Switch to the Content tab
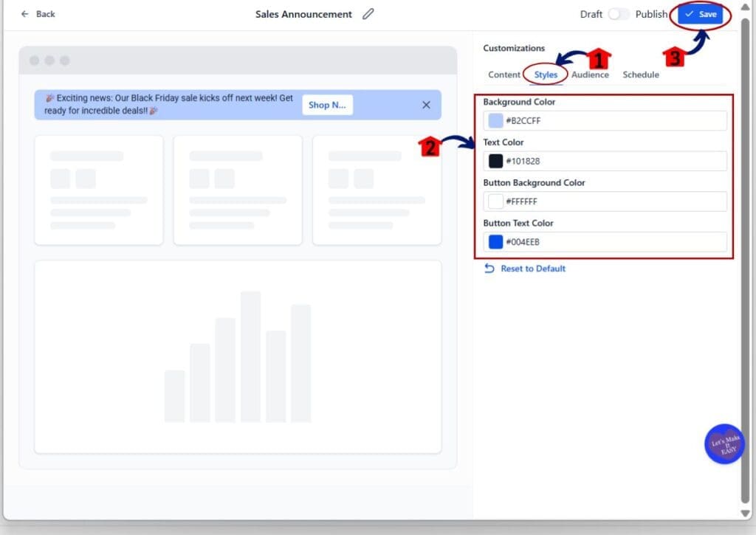 pos(504,75)
